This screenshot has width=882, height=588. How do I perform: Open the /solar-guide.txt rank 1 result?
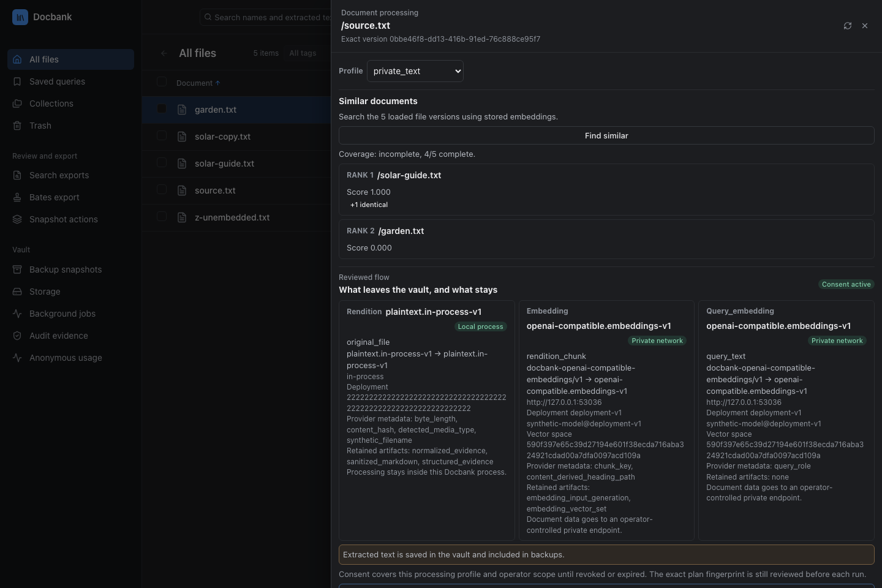(606, 189)
